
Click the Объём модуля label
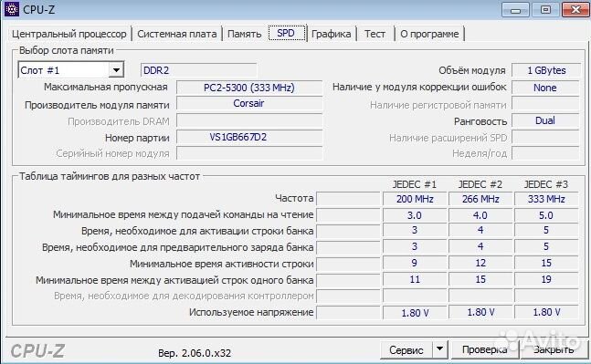pos(472,70)
